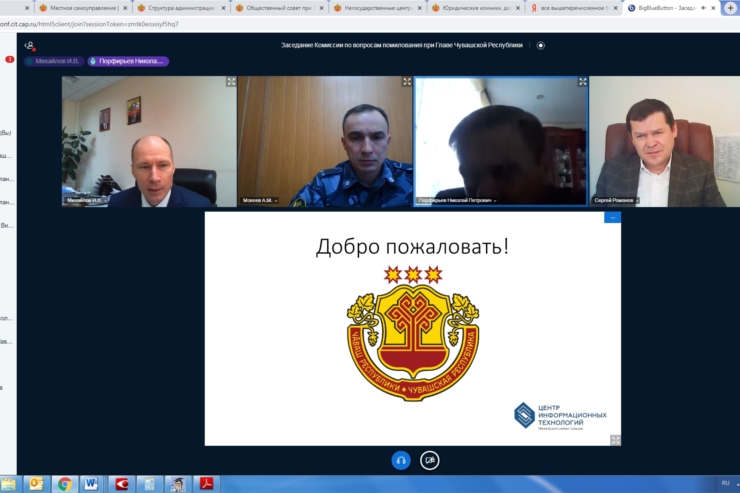The height and width of the screenshot is (493, 740).
Task: Open Outlook from the taskbar
Action: (x=36, y=484)
